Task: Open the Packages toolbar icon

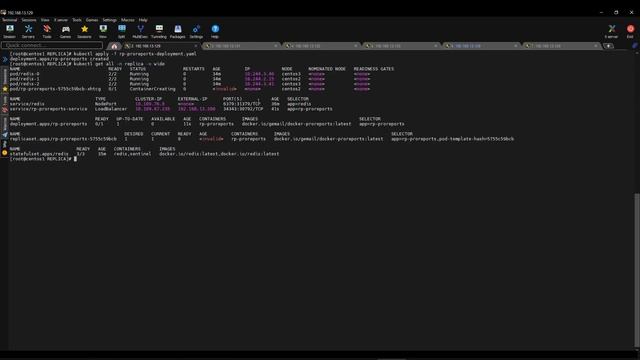Action: coord(178,31)
